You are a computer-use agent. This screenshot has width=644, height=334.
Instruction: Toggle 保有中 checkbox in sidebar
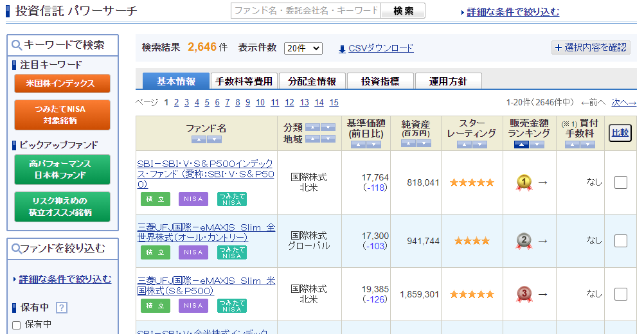pyautogui.click(x=17, y=325)
